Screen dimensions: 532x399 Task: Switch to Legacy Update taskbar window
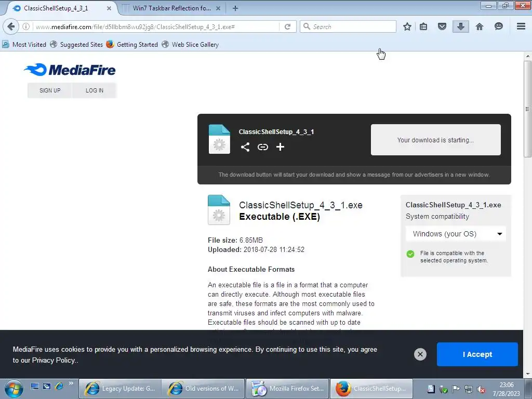pyautogui.click(x=120, y=389)
